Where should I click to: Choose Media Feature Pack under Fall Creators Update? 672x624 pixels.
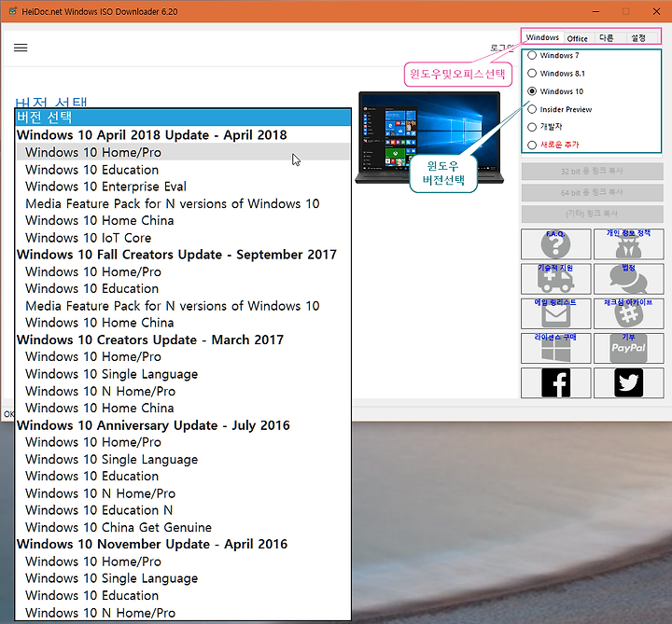click(x=183, y=306)
